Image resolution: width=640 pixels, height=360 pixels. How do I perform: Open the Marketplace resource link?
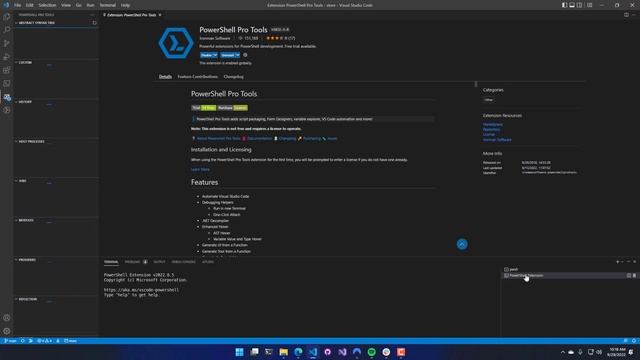[x=493, y=124]
